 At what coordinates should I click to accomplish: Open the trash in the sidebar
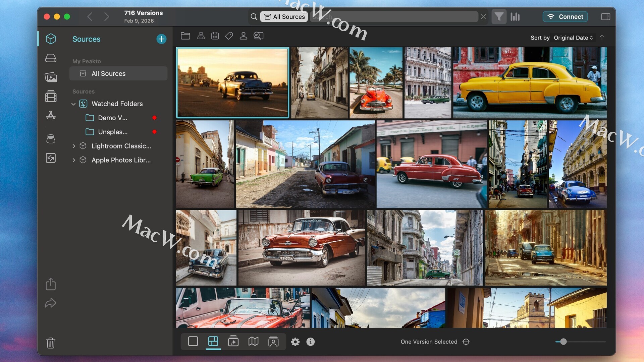pos(51,343)
